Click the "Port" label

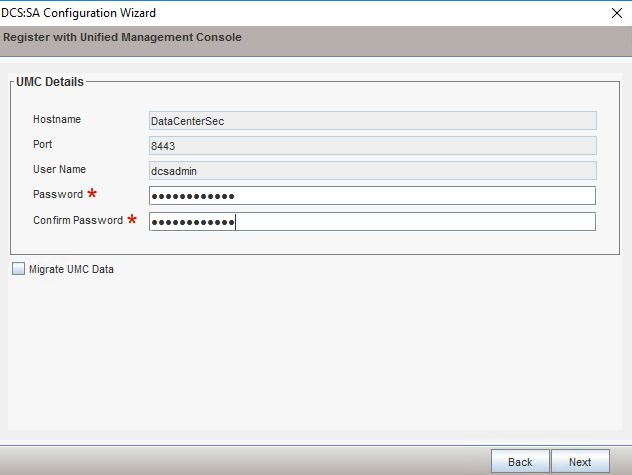click(42, 144)
